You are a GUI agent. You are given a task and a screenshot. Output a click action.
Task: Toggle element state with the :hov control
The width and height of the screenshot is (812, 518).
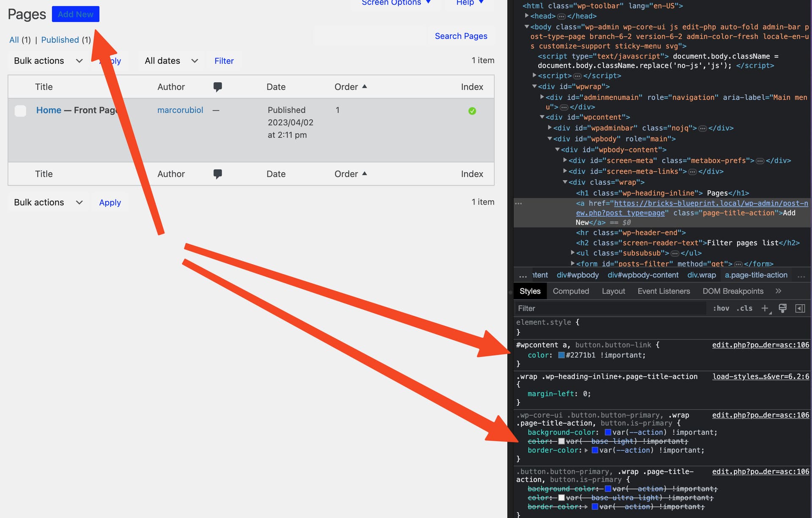point(721,308)
